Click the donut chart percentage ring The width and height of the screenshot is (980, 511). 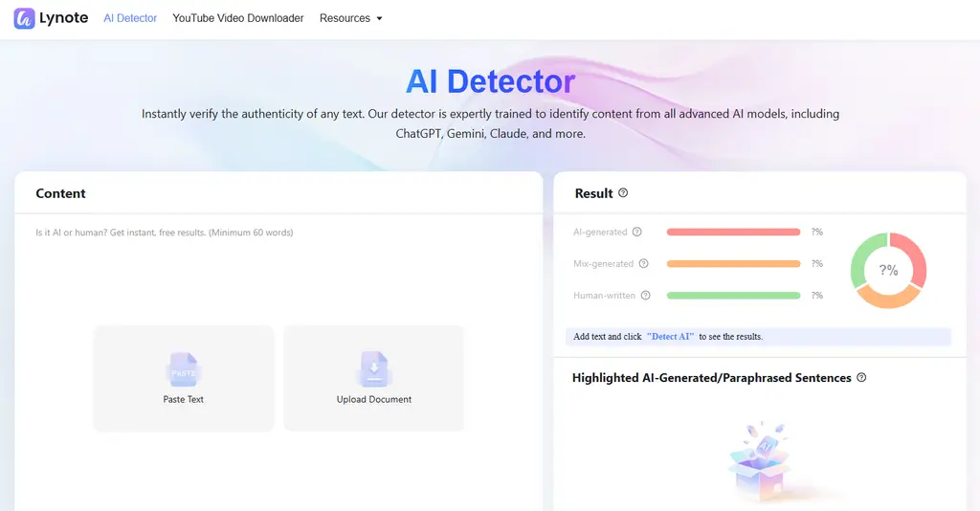888,270
